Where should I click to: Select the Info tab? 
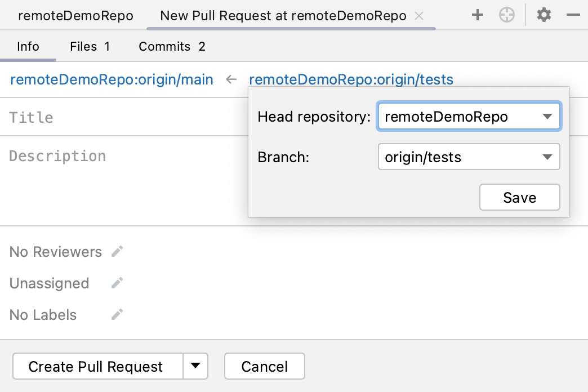click(28, 46)
